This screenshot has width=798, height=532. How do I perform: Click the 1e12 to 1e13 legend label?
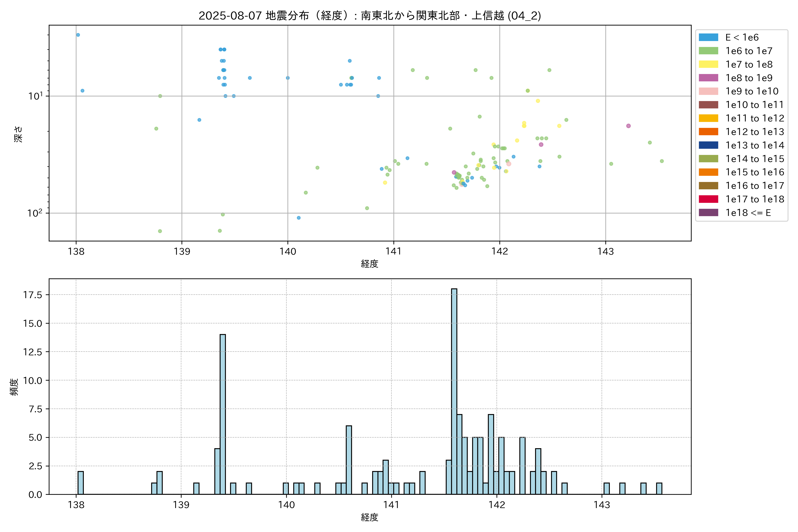(x=755, y=132)
